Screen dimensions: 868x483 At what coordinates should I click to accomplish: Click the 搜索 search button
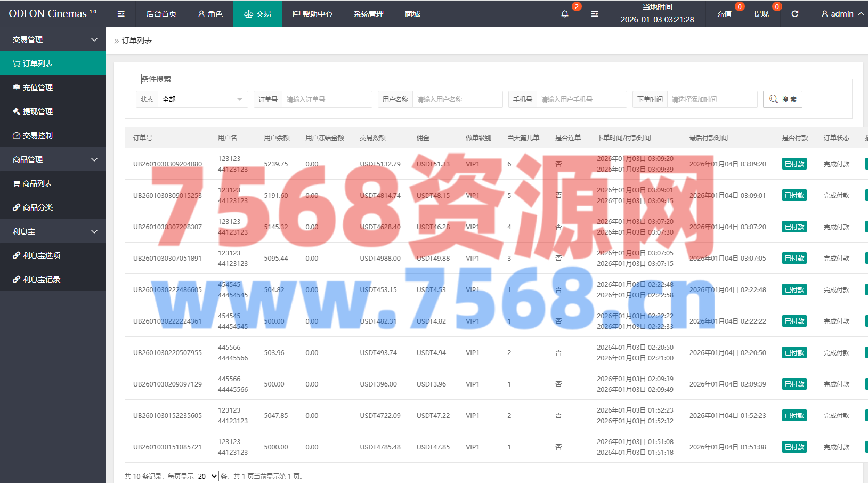point(782,99)
